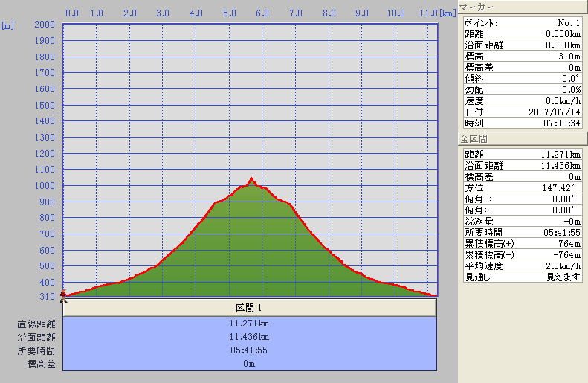Viewport: 588px width, 383px height.
Task: Click the 時刻 07:00:34 value
Action: tap(562, 123)
